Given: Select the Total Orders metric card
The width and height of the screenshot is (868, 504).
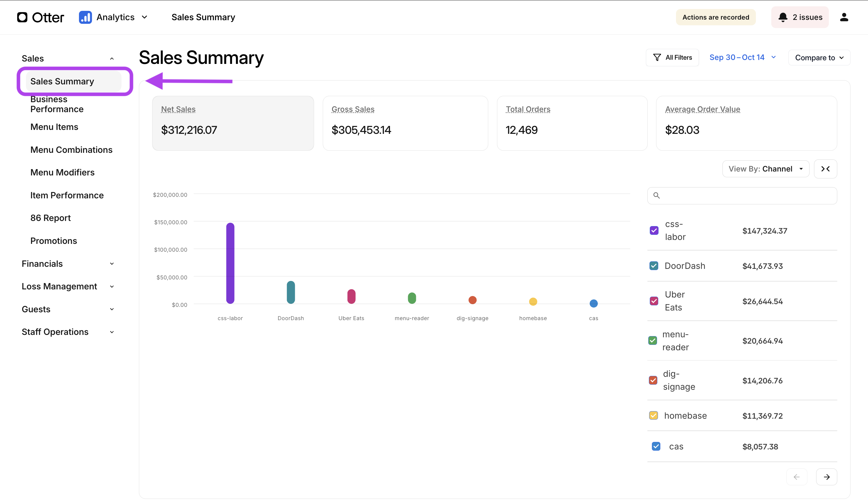Looking at the screenshot, I should pos(572,123).
